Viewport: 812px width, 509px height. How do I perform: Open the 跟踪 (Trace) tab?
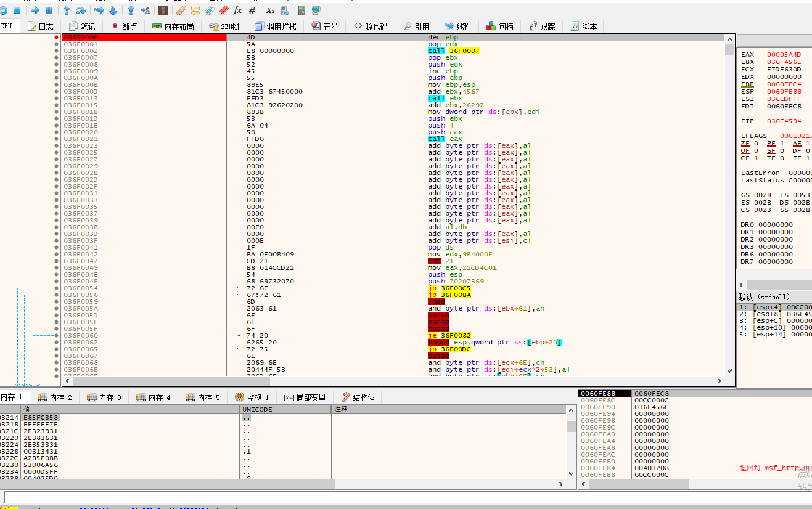coord(542,26)
